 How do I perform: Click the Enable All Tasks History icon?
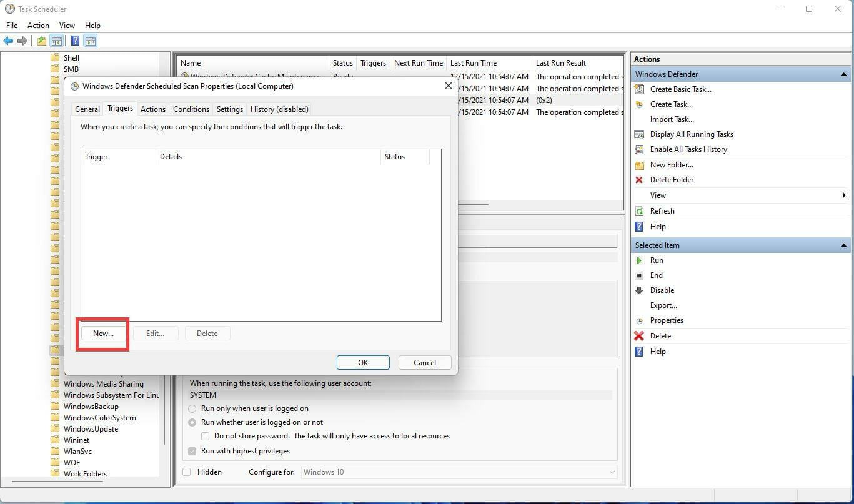pos(639,149)
